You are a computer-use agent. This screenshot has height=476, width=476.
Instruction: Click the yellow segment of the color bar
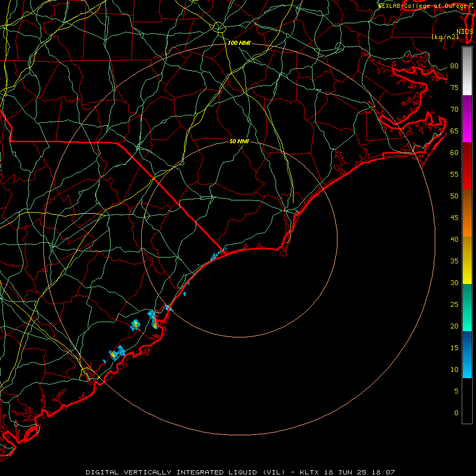[467, 260]
